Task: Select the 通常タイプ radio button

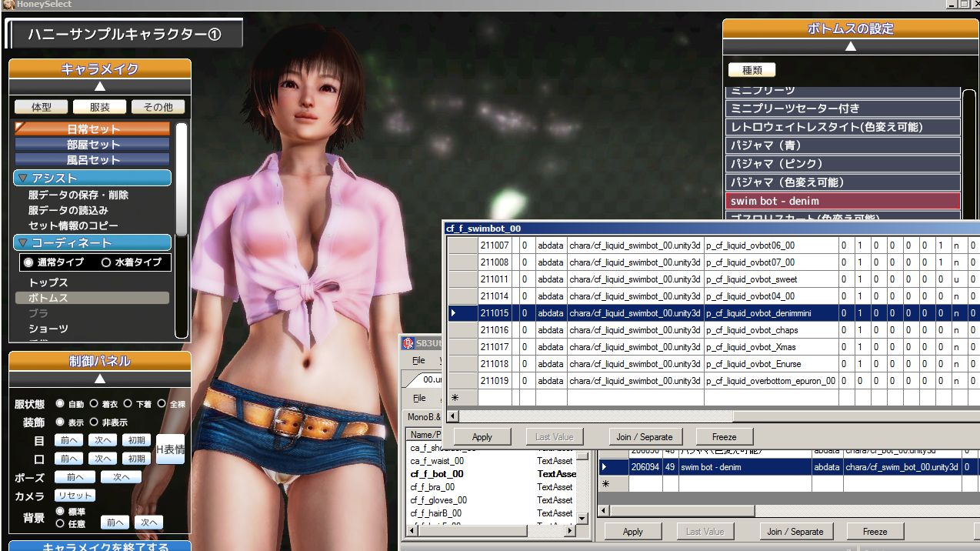Action: [x=28, y=262]
